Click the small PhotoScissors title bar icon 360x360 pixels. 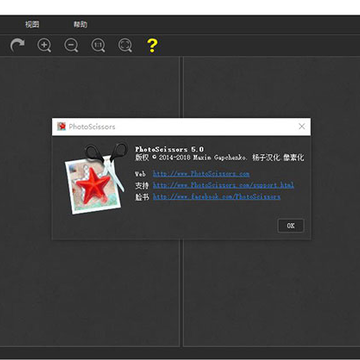(x=61, y=126)
